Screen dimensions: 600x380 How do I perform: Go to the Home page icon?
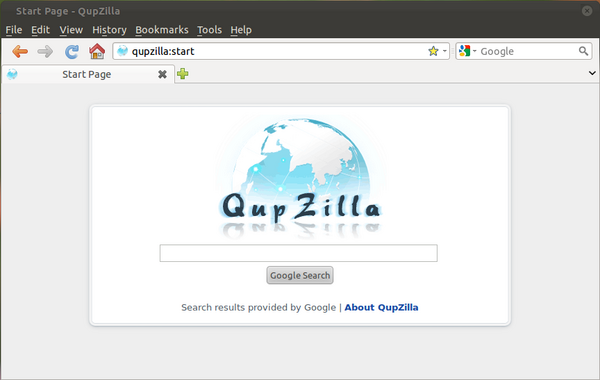coord(97,51)
